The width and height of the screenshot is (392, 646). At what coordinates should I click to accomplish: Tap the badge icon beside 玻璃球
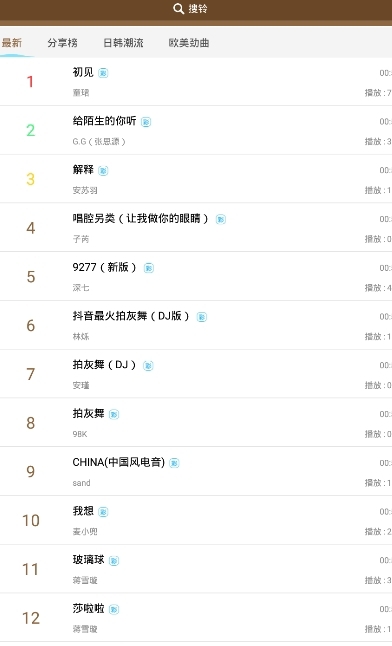[x=114, y=561]
